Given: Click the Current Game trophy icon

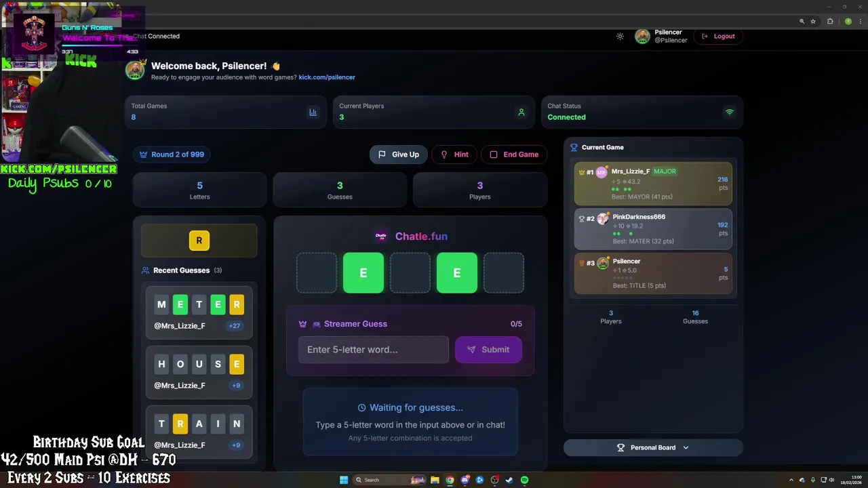Looking at the screenshot, I should tap(574, 147).
